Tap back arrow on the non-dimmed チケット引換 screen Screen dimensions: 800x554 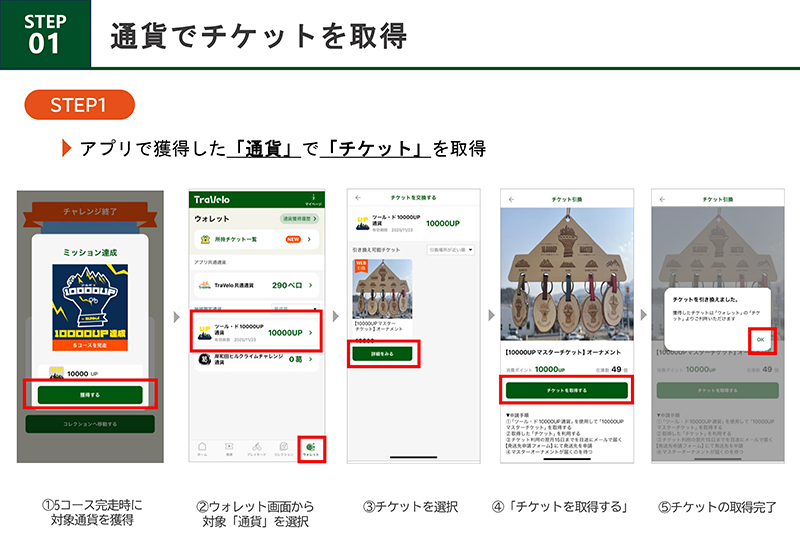click(x=511, y=198)
